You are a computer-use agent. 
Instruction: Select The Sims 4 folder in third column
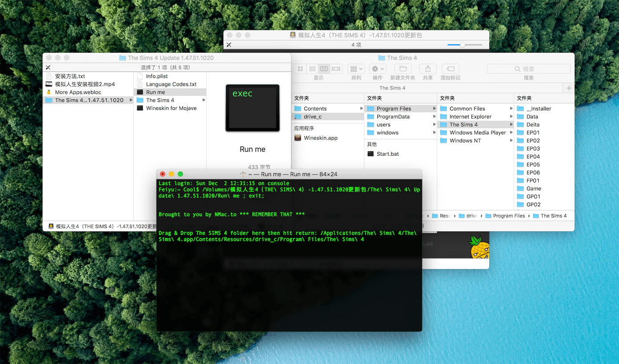coord(475,125)
